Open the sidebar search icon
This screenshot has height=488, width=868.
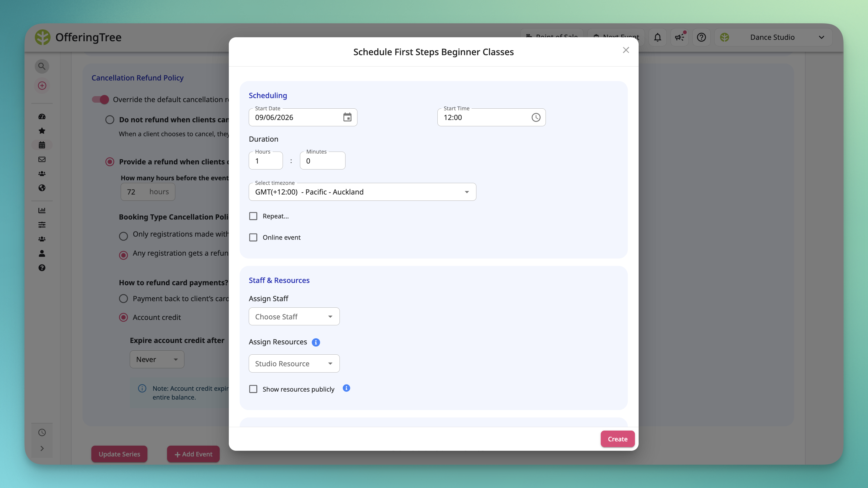point(42,66)
